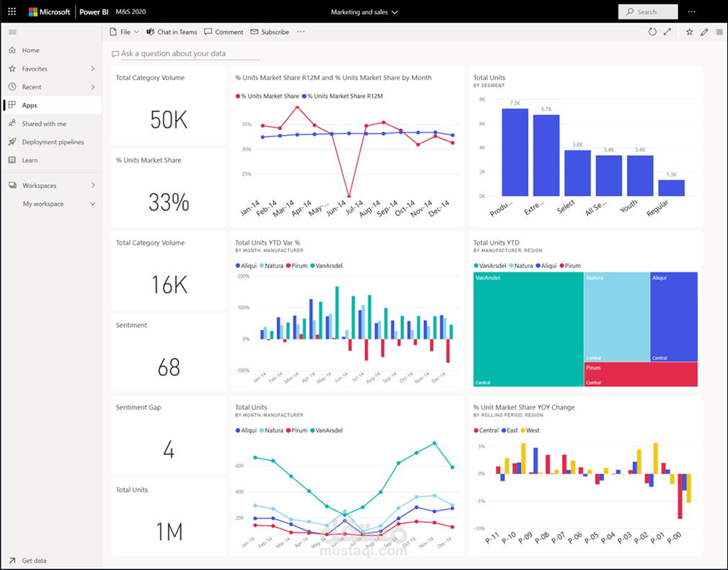Open the More options ellipsis menu
Image resolution: width=728 pixels, height=570 pixels.
301,32
